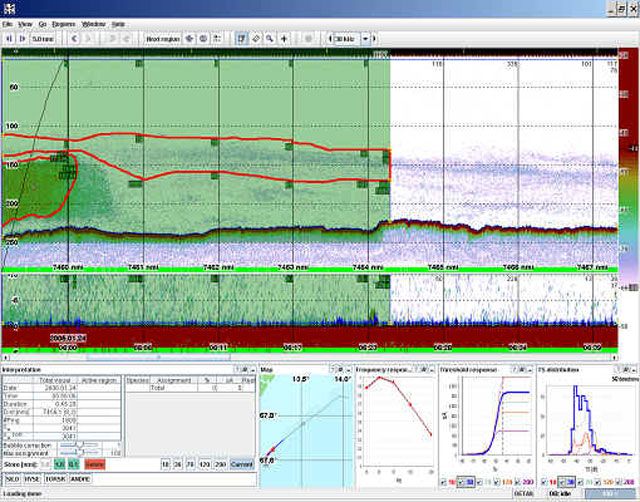
Task: Click the step forward arrow in toolbar
Action: point(23,39)
